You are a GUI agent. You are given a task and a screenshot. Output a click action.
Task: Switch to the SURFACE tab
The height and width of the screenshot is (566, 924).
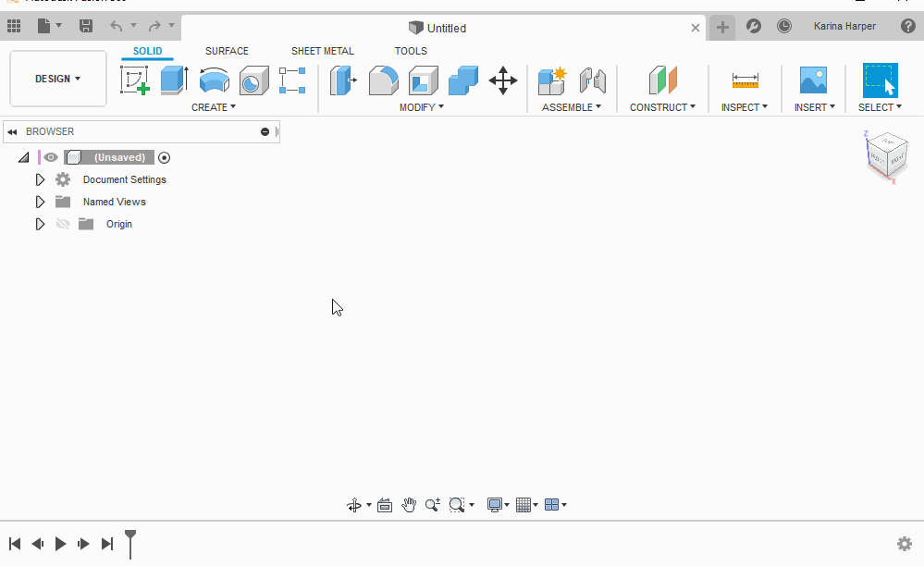228,51
